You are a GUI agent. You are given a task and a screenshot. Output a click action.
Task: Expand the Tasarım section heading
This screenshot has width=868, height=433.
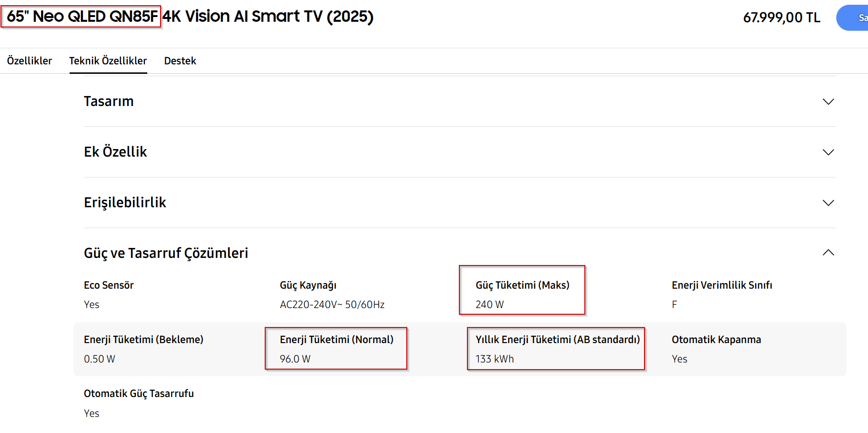(109, 101)
